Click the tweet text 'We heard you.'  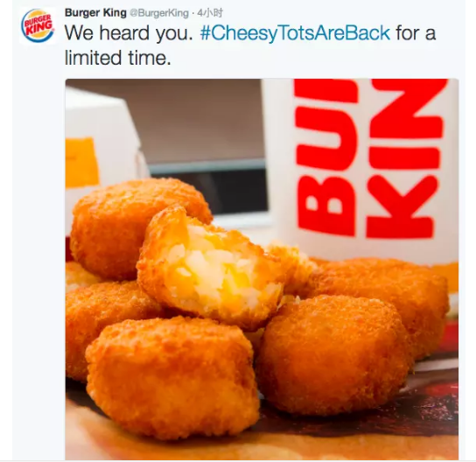point(129,33)
